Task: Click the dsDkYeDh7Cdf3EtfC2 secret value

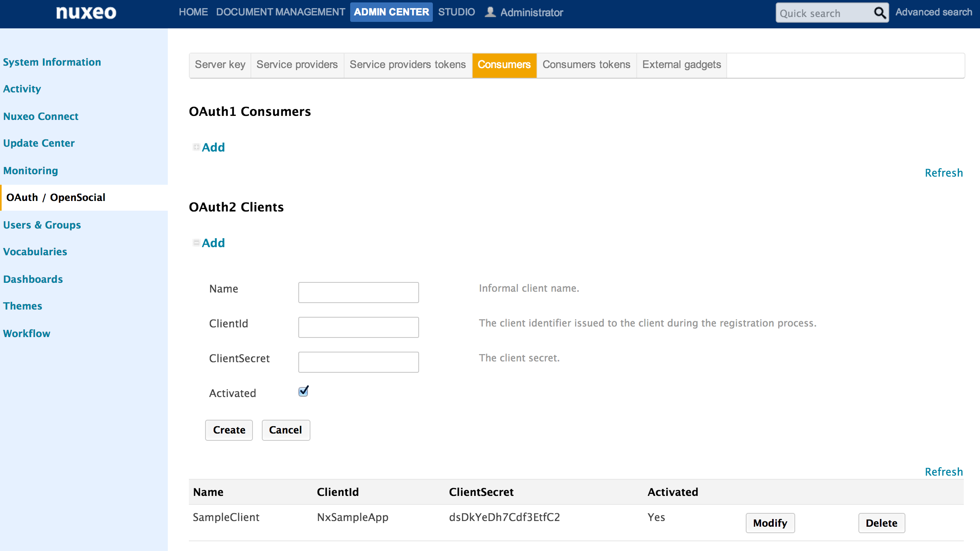Action: pos(505,517)
